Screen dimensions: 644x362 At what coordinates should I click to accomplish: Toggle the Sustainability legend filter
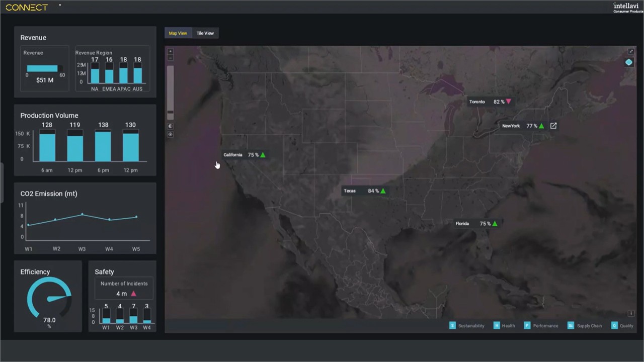click(452, 326)
